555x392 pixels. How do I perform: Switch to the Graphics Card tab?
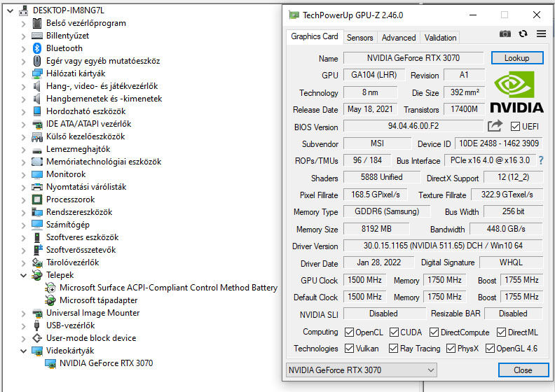[315, 36]
